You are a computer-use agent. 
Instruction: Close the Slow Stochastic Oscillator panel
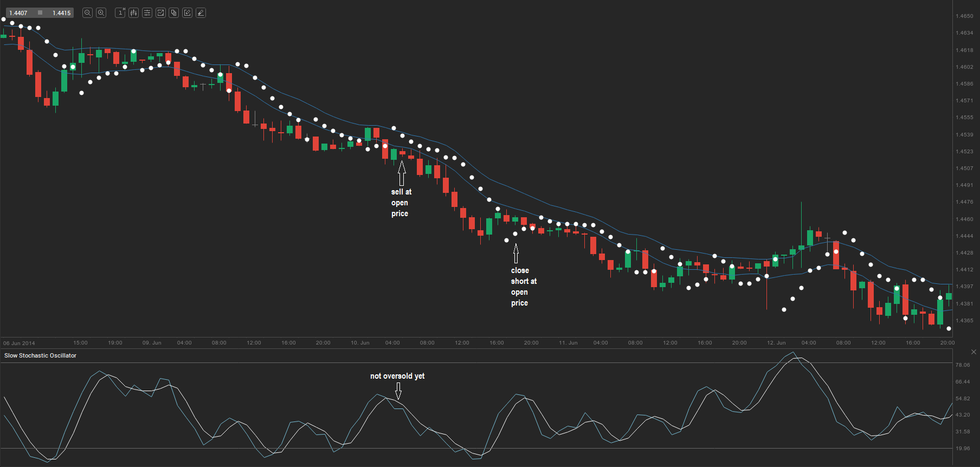pyautogui.click(x=973, y=352)
